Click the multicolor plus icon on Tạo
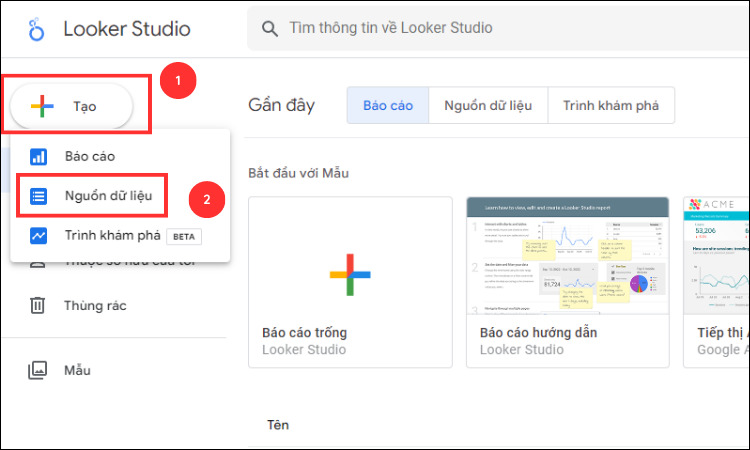Screen dimensions: 750x450 [42, 106]
